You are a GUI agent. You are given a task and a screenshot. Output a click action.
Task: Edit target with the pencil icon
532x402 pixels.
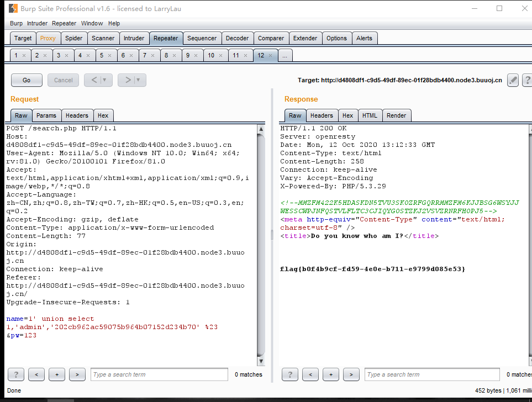pos(513,80)
